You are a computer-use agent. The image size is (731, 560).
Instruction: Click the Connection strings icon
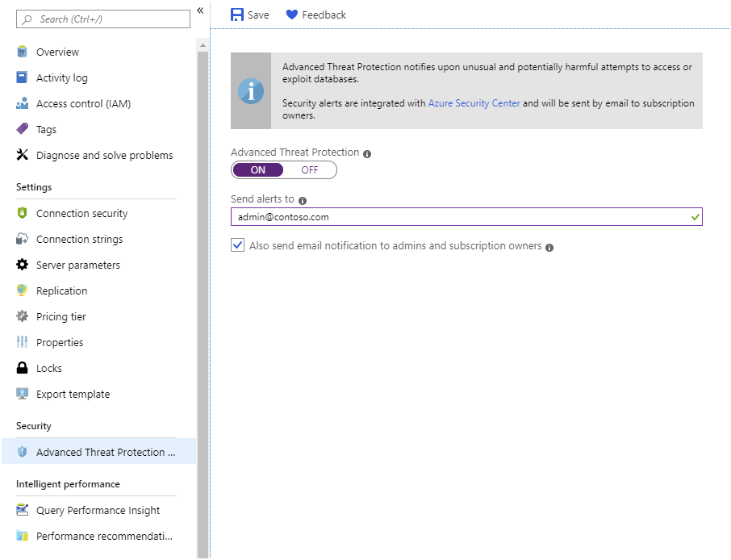point(22,239)
